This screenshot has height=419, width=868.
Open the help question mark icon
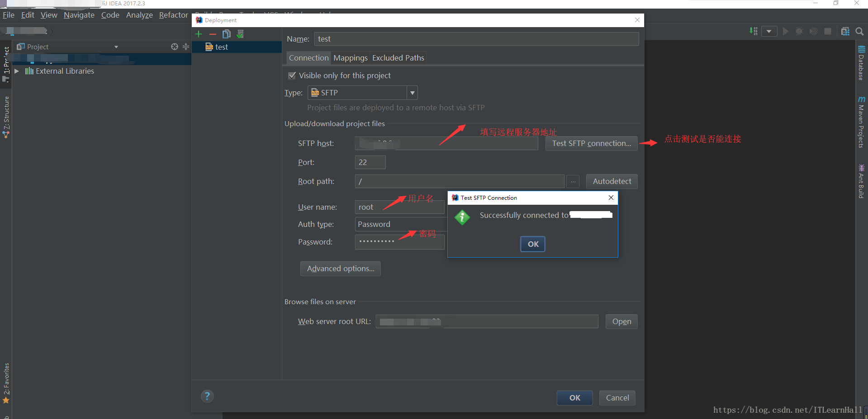click(207, 396)
